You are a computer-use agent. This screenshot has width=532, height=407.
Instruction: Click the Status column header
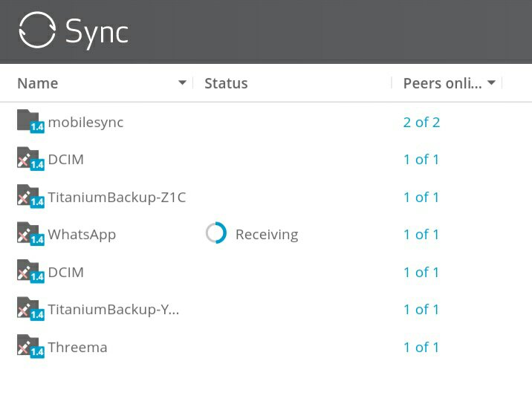click(226, 83)
